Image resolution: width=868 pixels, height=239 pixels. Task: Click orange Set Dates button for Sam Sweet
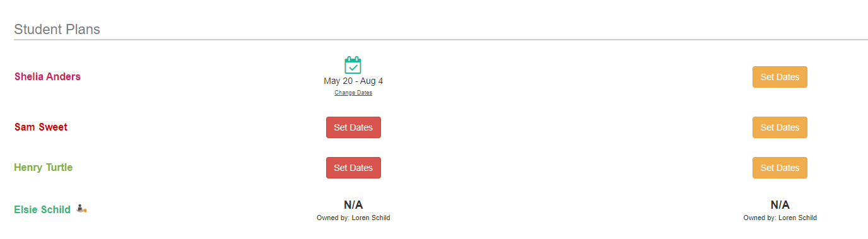[780, 127]
